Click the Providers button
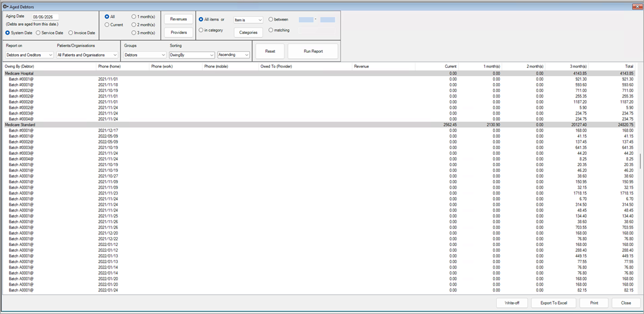The height and width of the screenshot is (314, 644). point(179,33)
